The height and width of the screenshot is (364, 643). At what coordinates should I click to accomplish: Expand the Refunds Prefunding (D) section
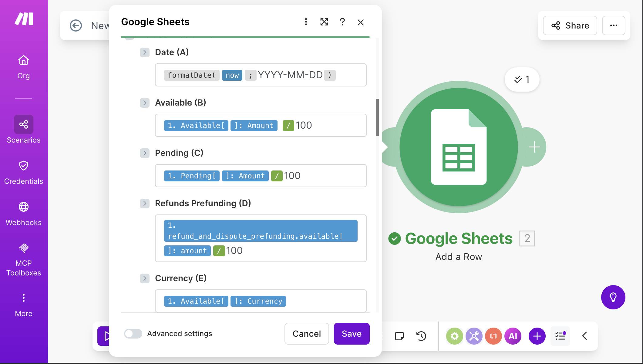[145, 204]
